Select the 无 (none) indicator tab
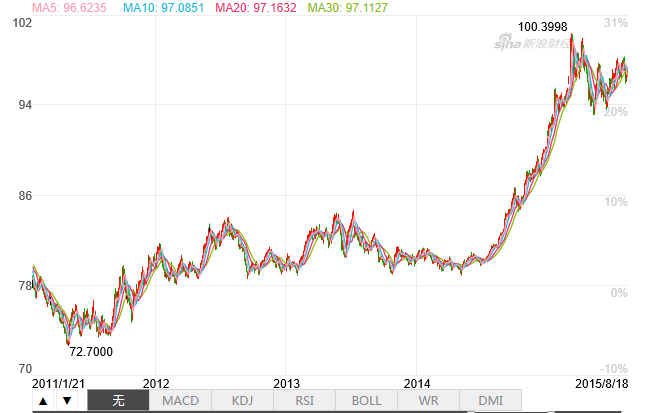 click(118, 401)
